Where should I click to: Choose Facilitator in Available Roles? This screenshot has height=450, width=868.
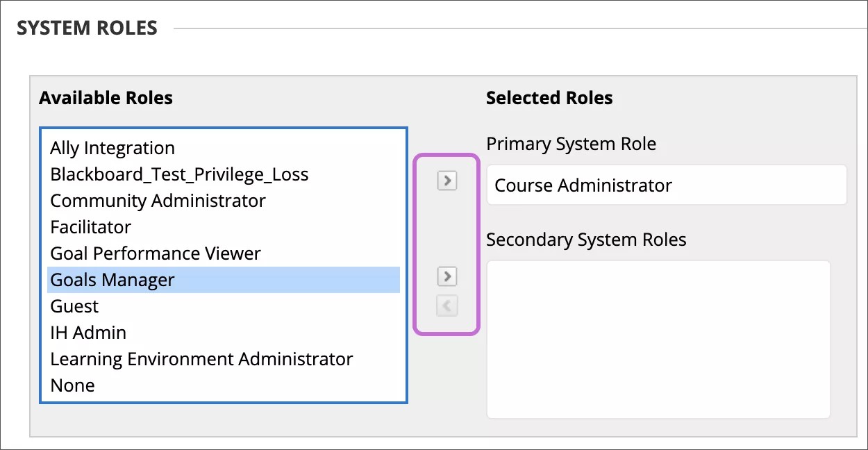point(90,227)
